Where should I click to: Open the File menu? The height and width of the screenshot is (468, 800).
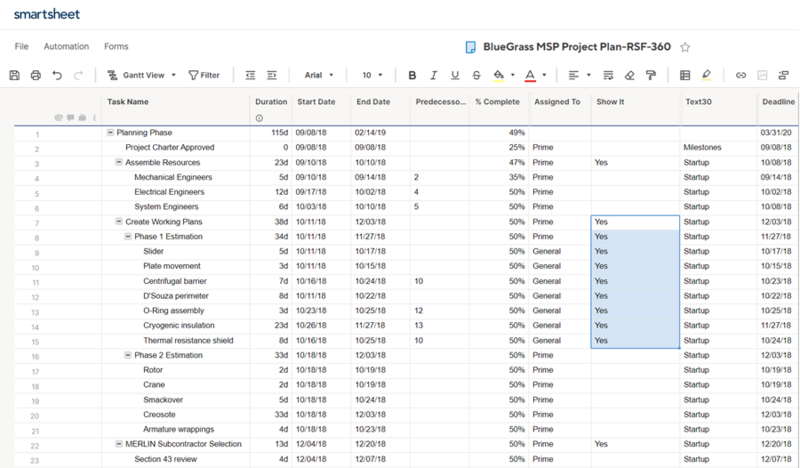coord(21,46)
